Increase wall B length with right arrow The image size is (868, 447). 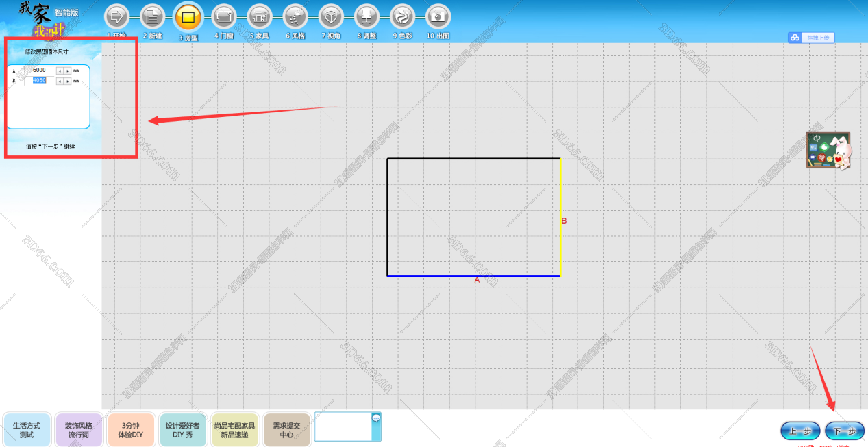click(67, 81)
